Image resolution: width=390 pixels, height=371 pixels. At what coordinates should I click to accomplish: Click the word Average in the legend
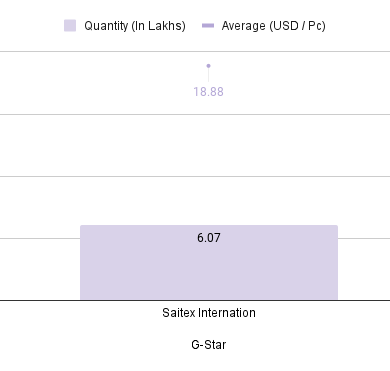244,26
